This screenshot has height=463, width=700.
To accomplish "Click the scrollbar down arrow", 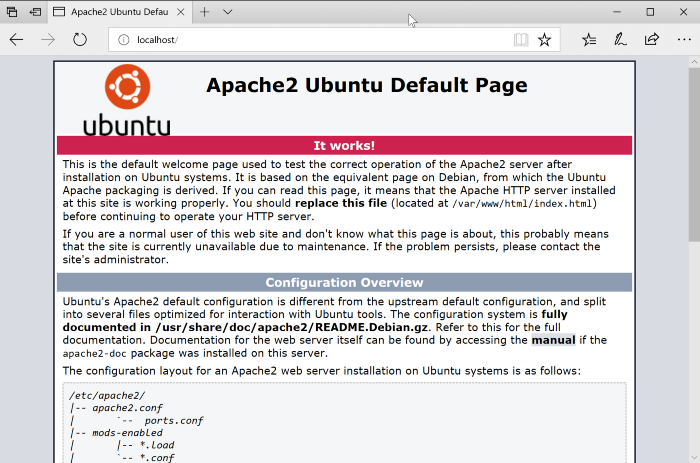I will pos(694,458).
